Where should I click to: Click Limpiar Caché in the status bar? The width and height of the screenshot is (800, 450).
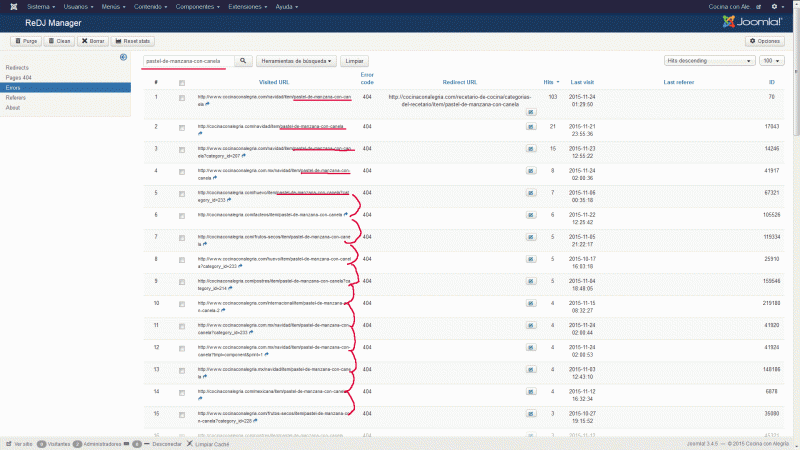208,444
